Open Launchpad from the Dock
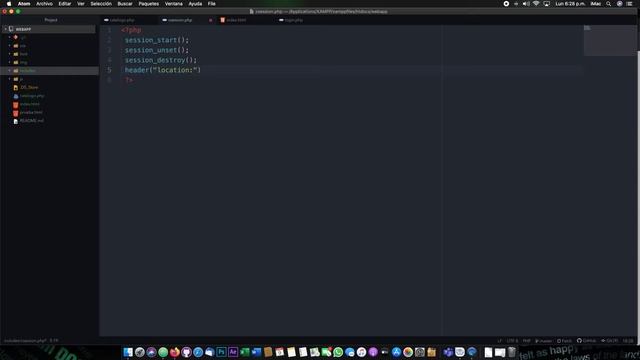Viewport: 640px width, 360px height. click(140, 352)
